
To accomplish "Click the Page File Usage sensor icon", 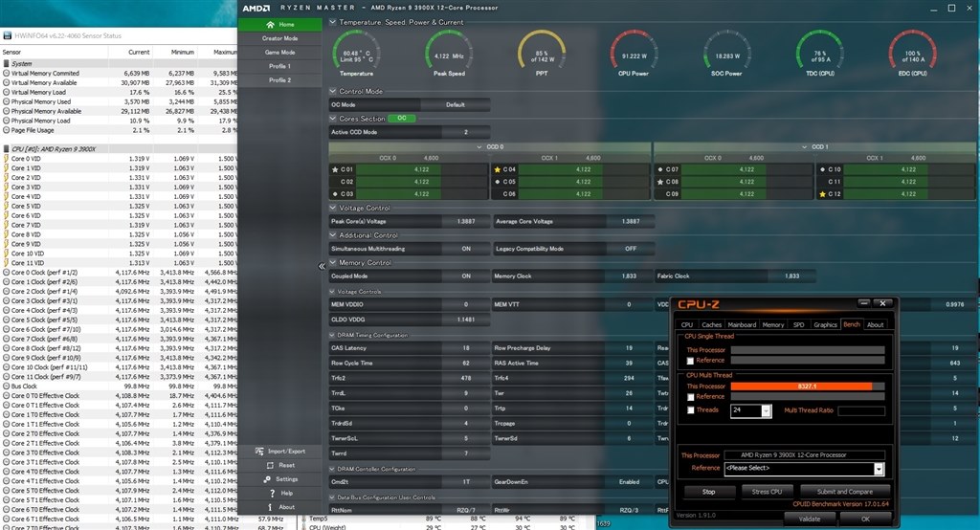I will pos(7,130).
